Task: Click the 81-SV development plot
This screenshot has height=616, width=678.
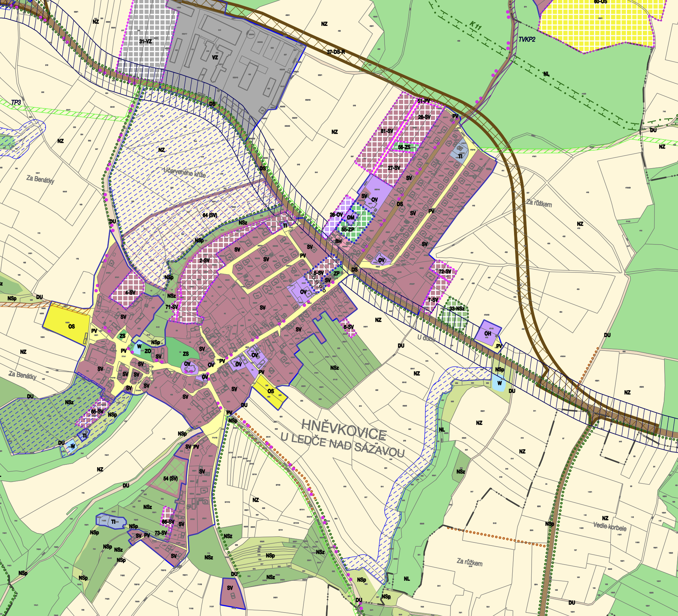Action: coord(387,131)
